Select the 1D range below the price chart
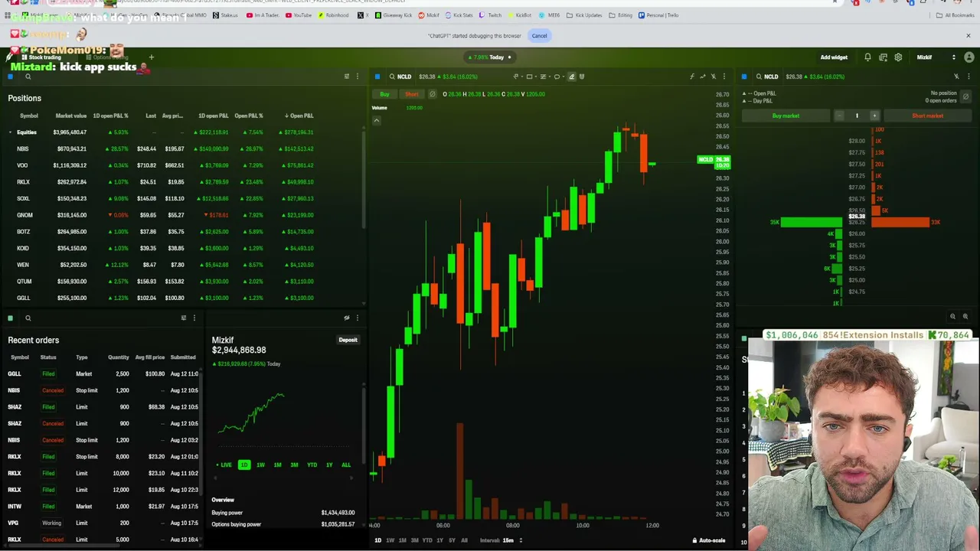980x551 pixels. (377, 540)
